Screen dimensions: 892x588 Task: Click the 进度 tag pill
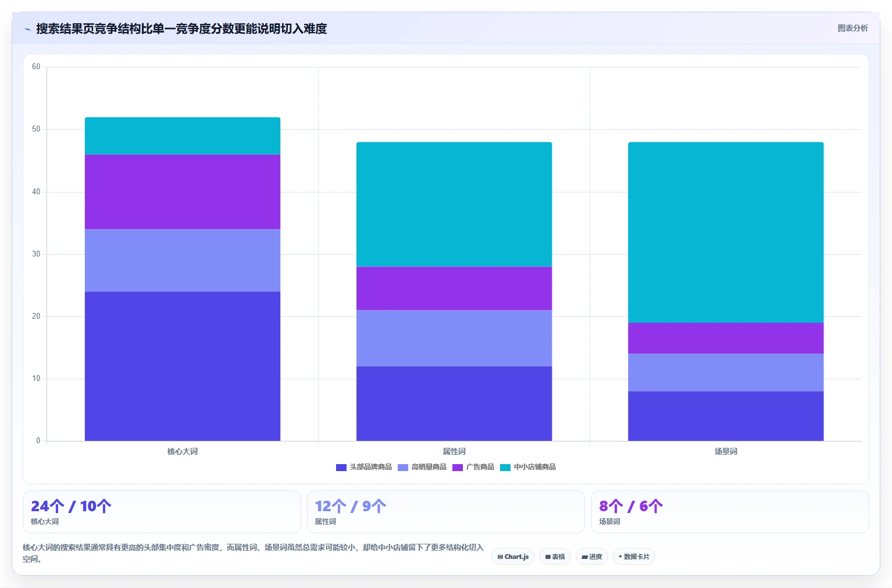(592, 557)
